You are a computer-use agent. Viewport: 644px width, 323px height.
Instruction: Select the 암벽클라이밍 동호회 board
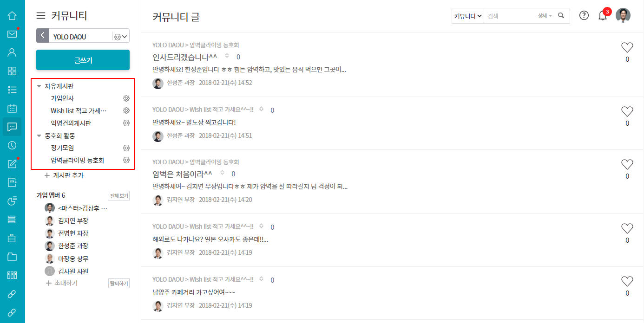coord(77,161)
